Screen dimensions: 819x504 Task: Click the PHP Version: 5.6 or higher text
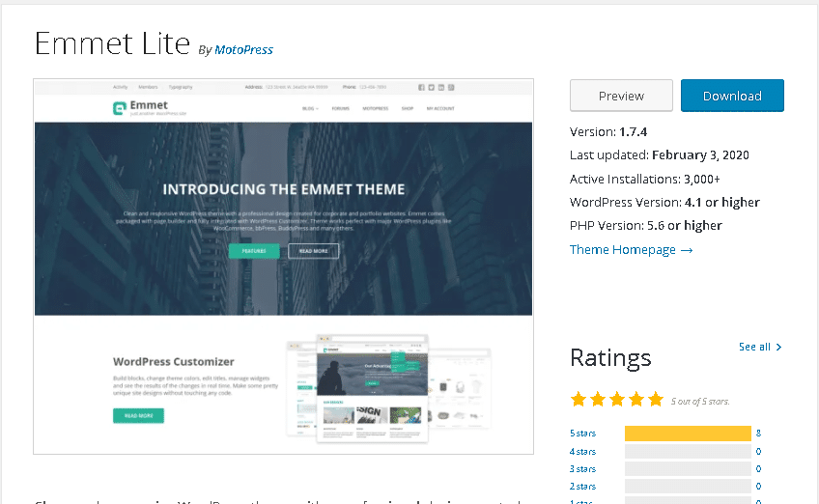[645, 226]
